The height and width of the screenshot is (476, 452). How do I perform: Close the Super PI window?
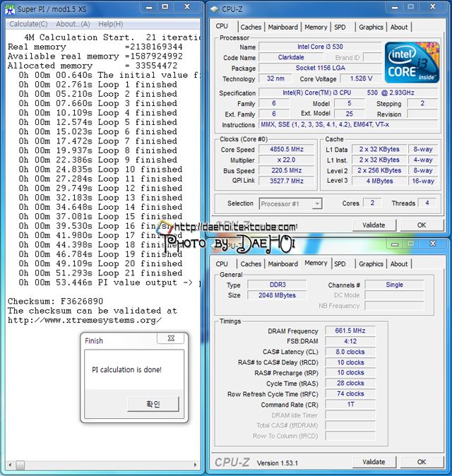click(x=187, y=7)
